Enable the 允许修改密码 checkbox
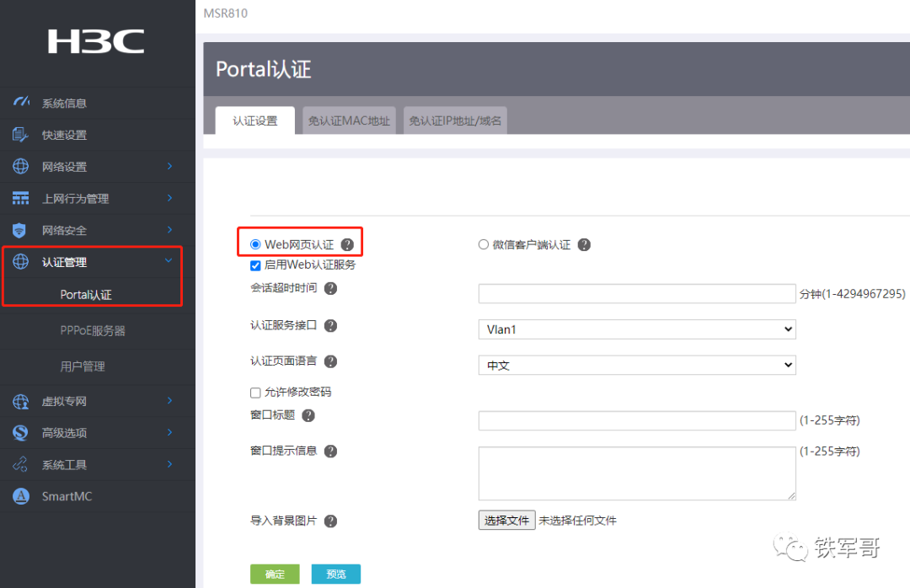Image resolution: width=910 pixels, height=588 pixels. coord(255,393)
